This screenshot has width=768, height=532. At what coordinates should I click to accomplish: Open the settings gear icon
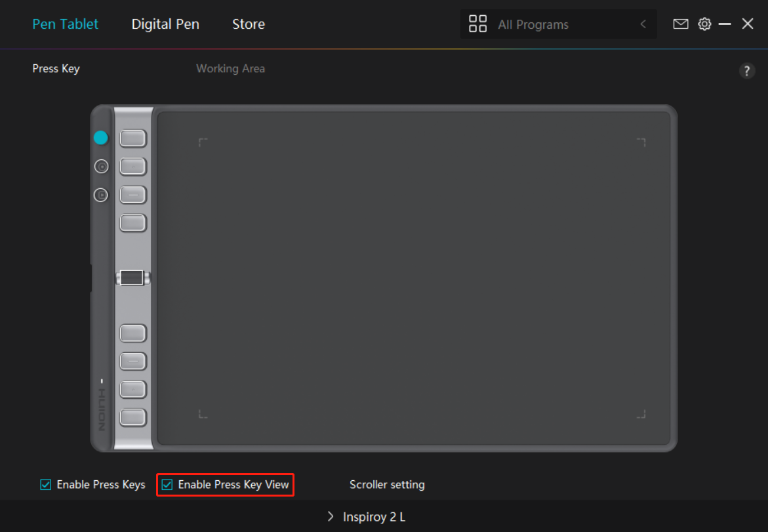[704, 24]
